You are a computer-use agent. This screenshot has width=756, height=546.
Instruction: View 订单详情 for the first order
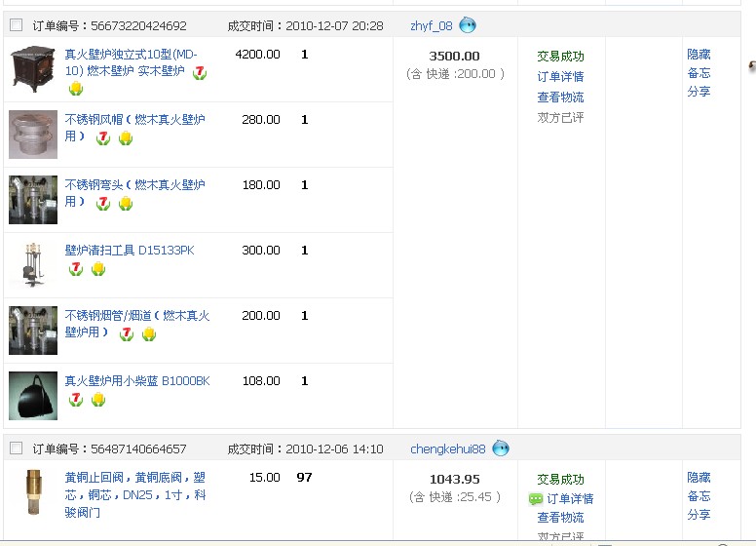(560, 77)
